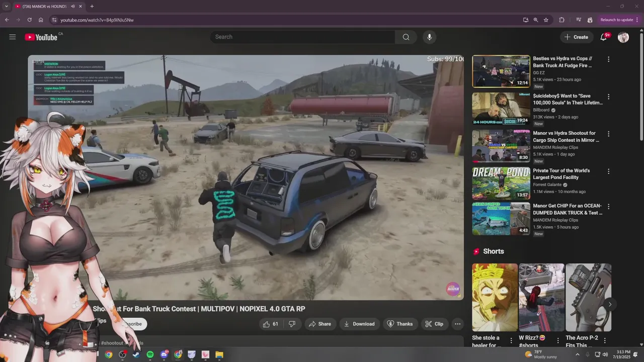Open more actions ellipsis beside Clip
This screenshot has width=644, height=362.
(x=457, y=324)
